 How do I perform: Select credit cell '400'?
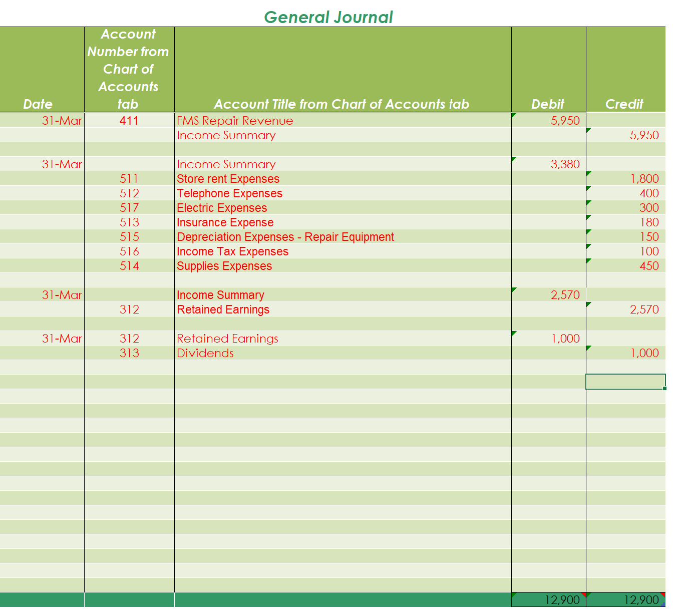[626, 193]
